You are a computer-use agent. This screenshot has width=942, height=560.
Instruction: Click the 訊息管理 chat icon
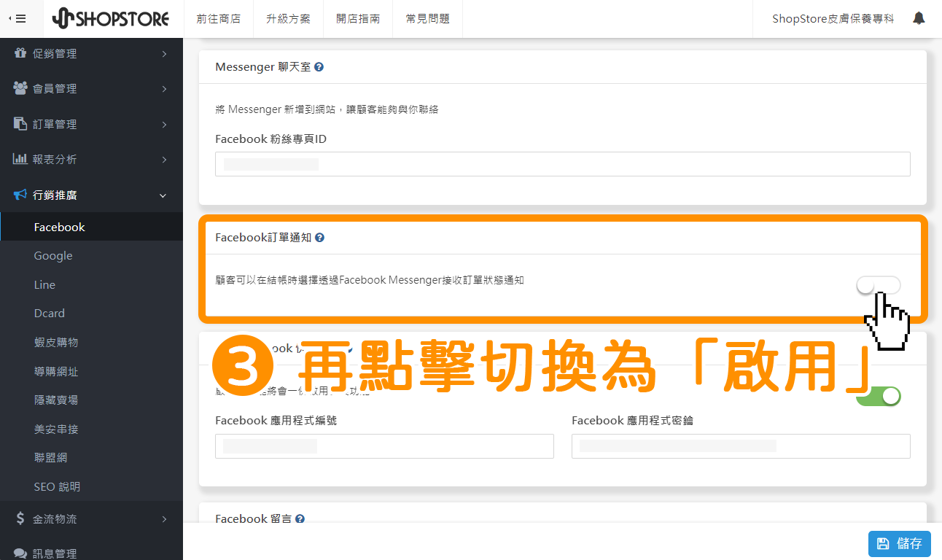(20, 553)
